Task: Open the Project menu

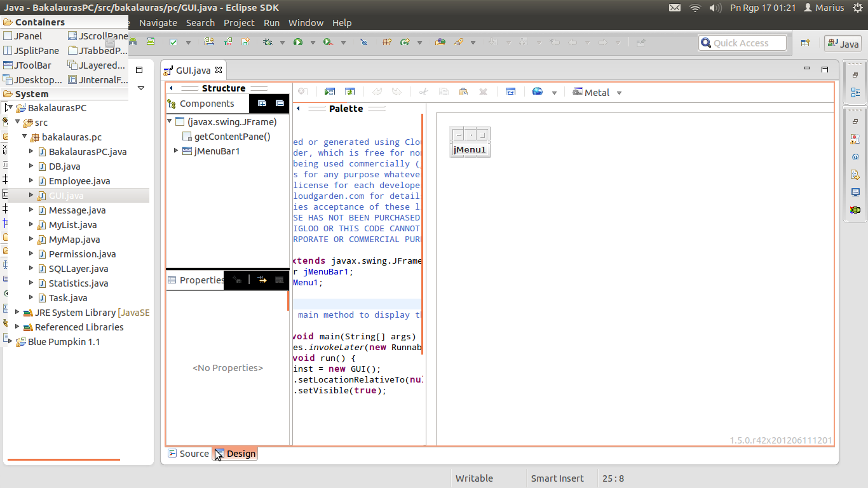Action: coord(239,22)
